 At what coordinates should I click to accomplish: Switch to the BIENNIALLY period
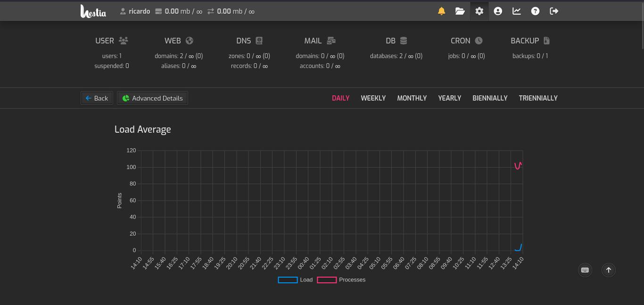pyautogui.click(x=490, y=98)
